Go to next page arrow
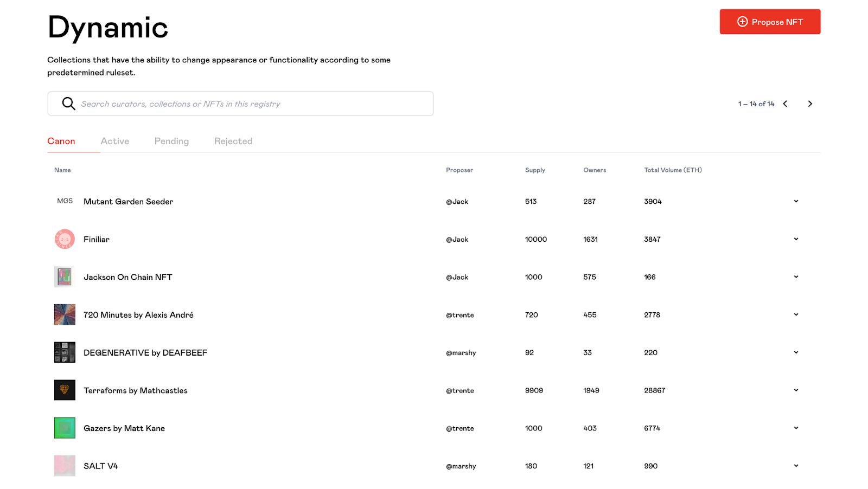The height and width of the screenshot is (489, 868). coord(810,104)
